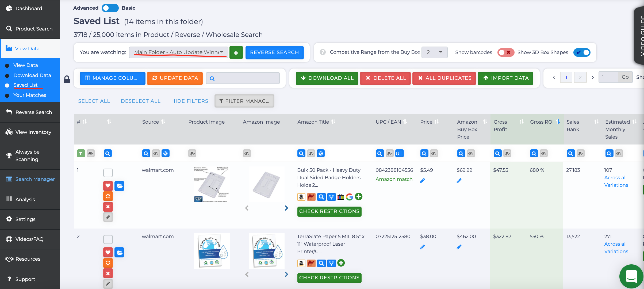644x289 pixels.
Task: Click the red delete X icon in row 1
Action: [x=108, y=207]
